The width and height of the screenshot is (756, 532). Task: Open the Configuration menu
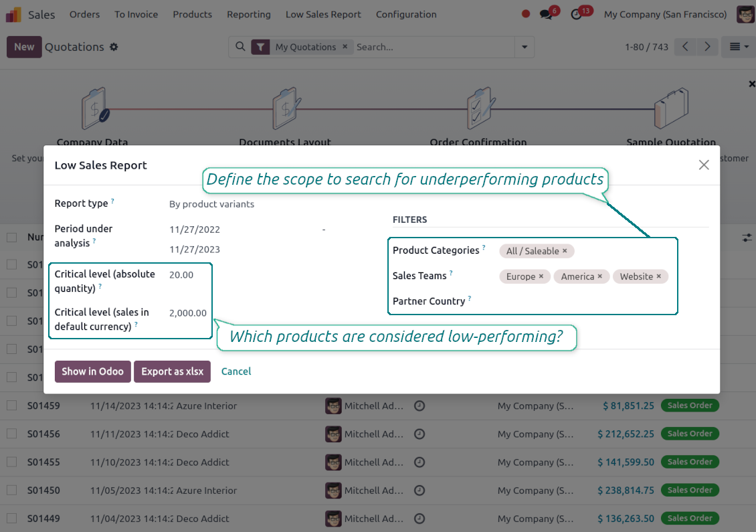pos(406,15)
